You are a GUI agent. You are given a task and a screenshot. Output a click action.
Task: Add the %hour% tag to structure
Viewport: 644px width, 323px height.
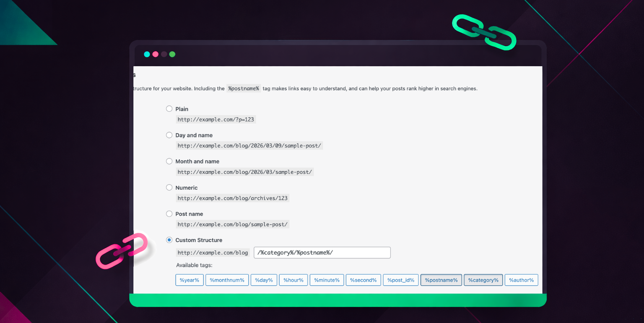(x=293, y=280)
